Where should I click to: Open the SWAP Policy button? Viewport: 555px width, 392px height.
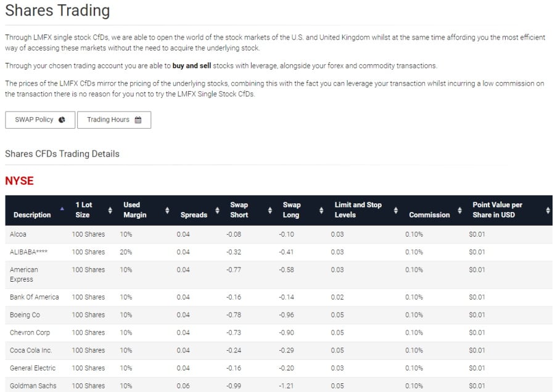pyautogui.click(x=40, y=120)
